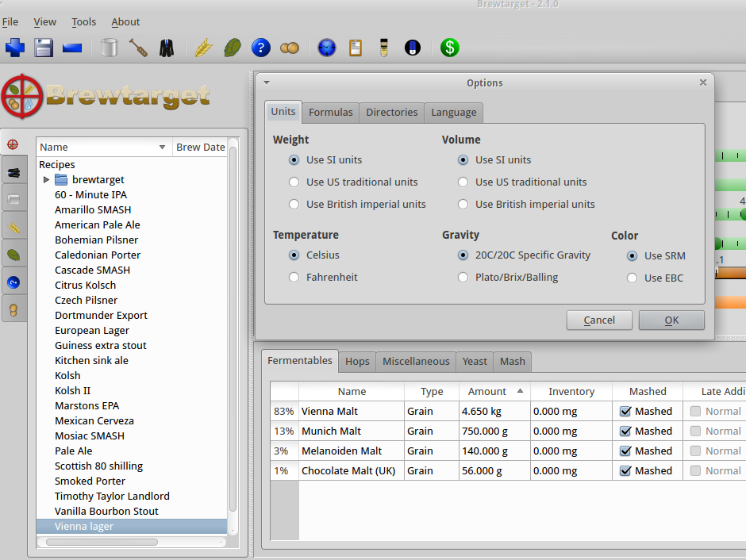This screenshot has height=560, width=746.
Task: Switch to Directories tab in Options
Action: coord(391,112)
